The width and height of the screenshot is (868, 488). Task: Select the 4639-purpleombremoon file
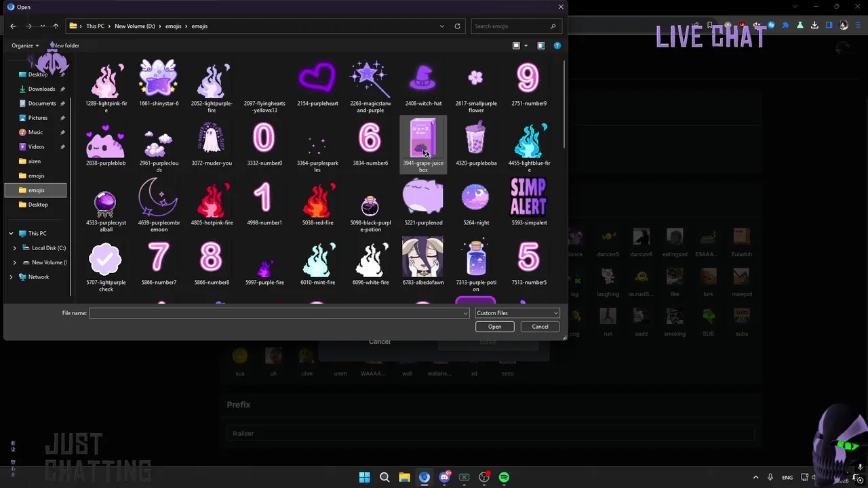pyautogui.click(x=159, y=205)
